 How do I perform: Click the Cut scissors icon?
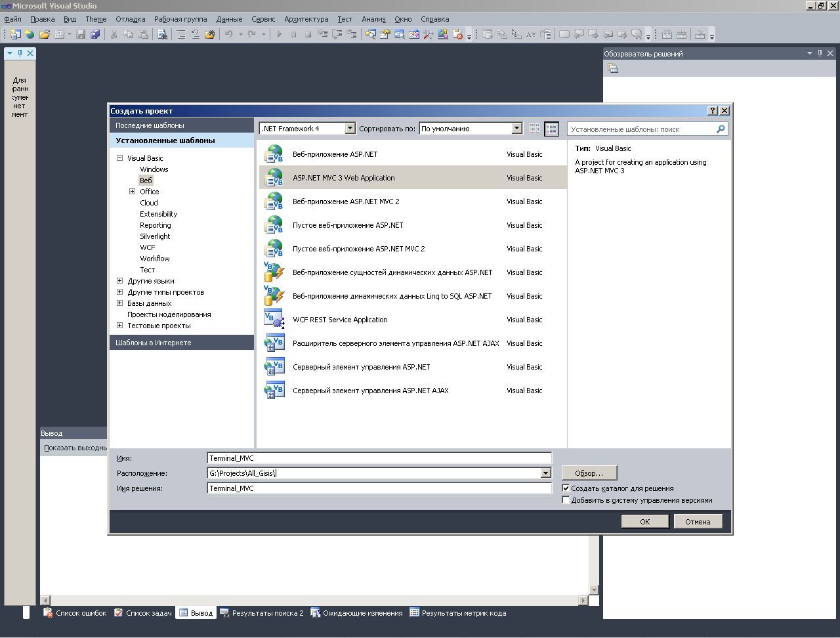tap(114, 34)
